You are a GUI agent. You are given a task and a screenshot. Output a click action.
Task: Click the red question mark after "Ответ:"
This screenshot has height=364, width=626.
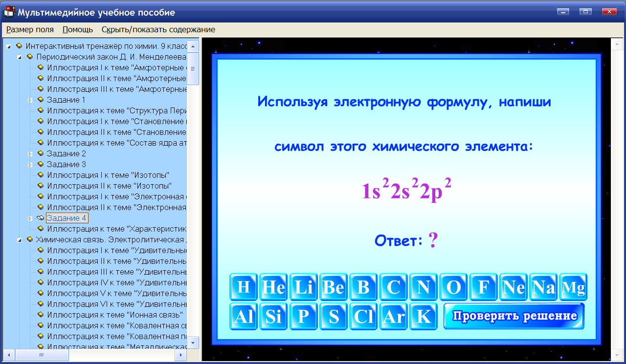[433, 239]
